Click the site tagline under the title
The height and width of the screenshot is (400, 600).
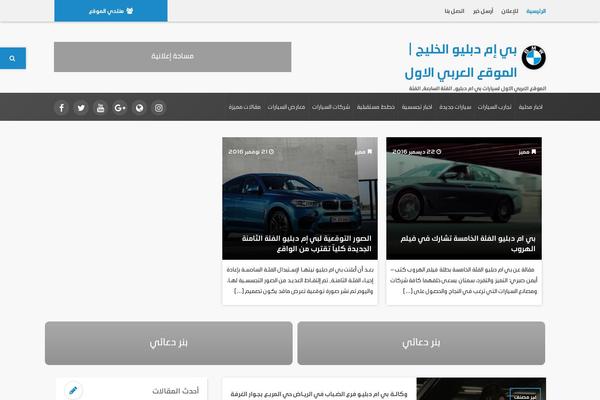477,88
